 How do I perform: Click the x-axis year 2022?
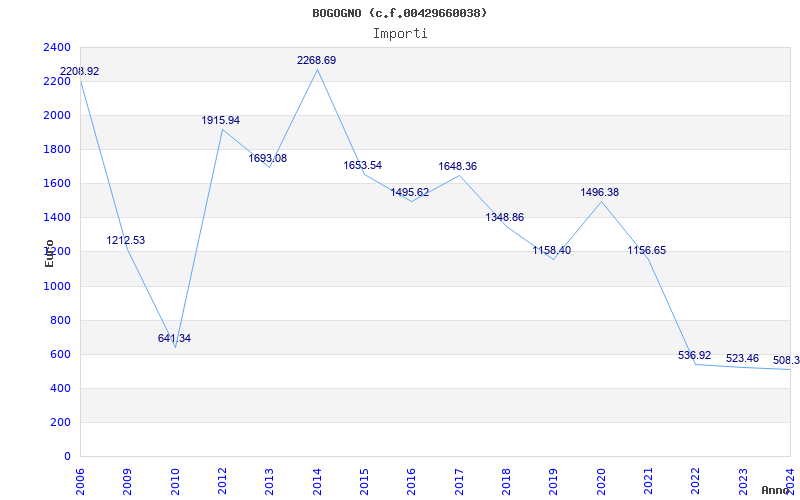(695, 481)
